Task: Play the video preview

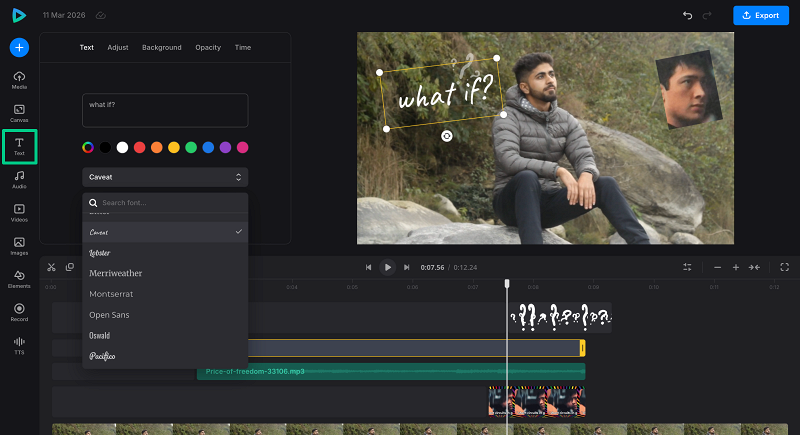Action: click(x=388, y=267)
